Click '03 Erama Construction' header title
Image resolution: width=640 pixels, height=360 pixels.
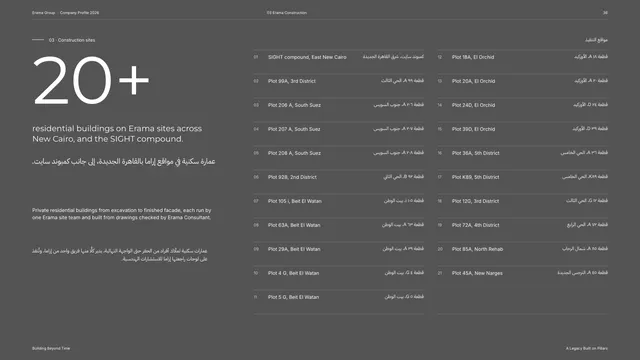pyautogui.click(x=287, y=13)
